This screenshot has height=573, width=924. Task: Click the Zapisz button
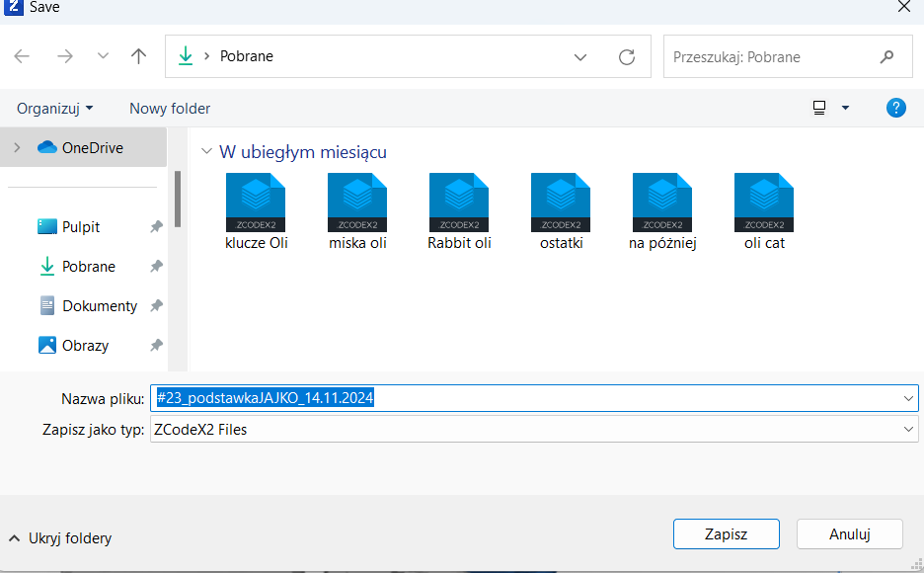point(726,534)
